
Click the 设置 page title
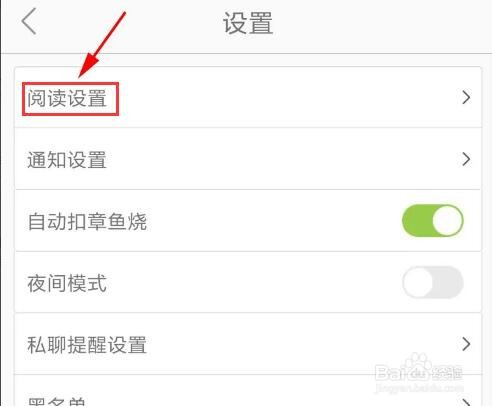(248, 23)
